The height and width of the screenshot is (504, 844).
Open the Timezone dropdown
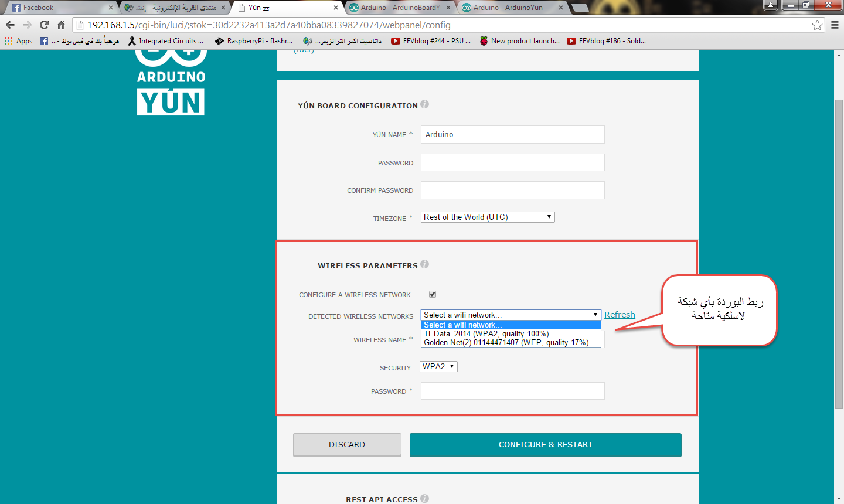point(488,217)
